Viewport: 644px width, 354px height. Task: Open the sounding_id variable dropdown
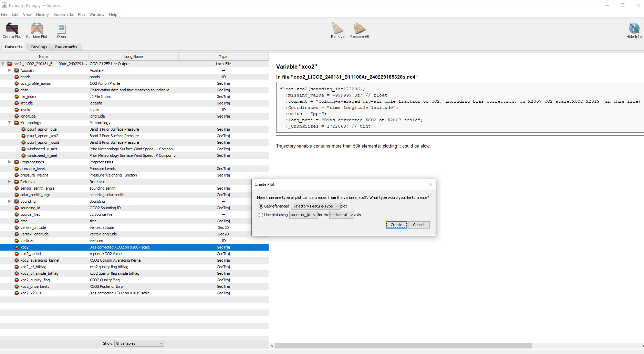click(303, 215)
